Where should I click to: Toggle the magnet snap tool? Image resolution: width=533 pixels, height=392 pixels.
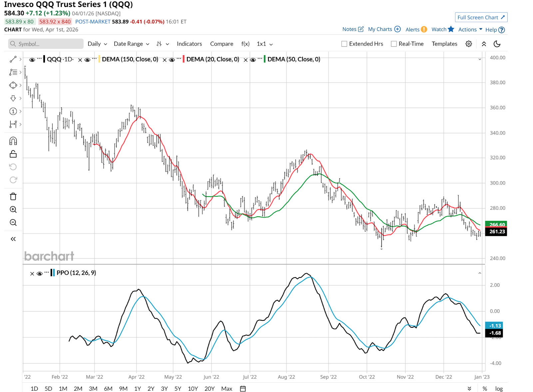tap(13, 141)
